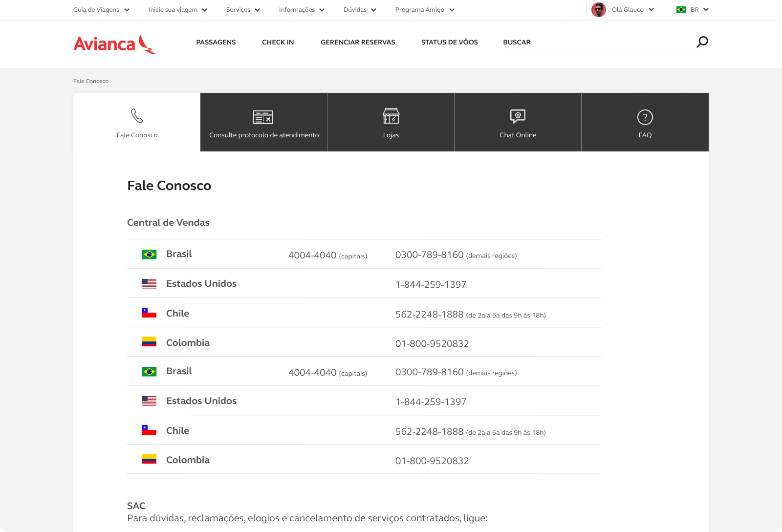This screenshot has height=532, width=782.
Task: Click the first Chile flag
Action: click(x=149, y=313)
